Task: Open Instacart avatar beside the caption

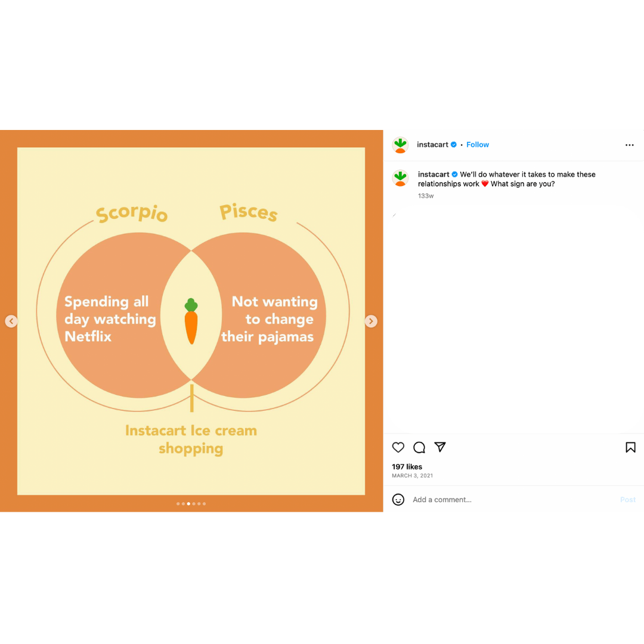Action: point(400,178)
